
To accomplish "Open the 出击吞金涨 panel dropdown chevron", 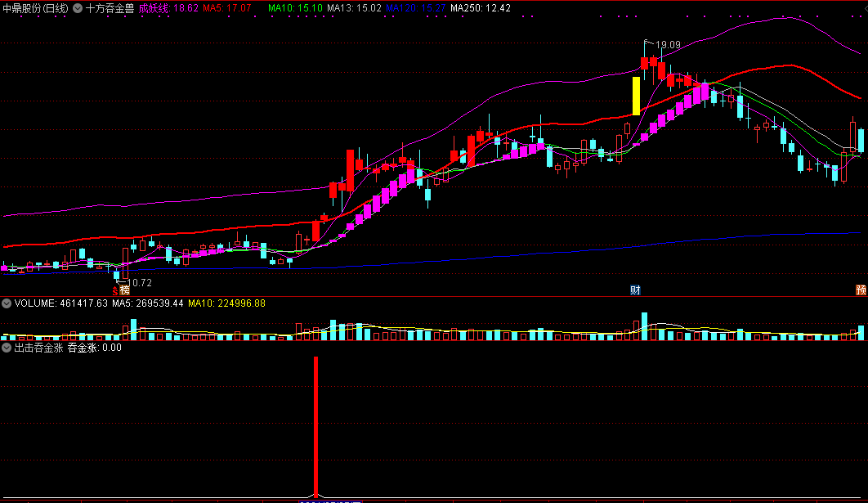I will [x=7, y=348].
